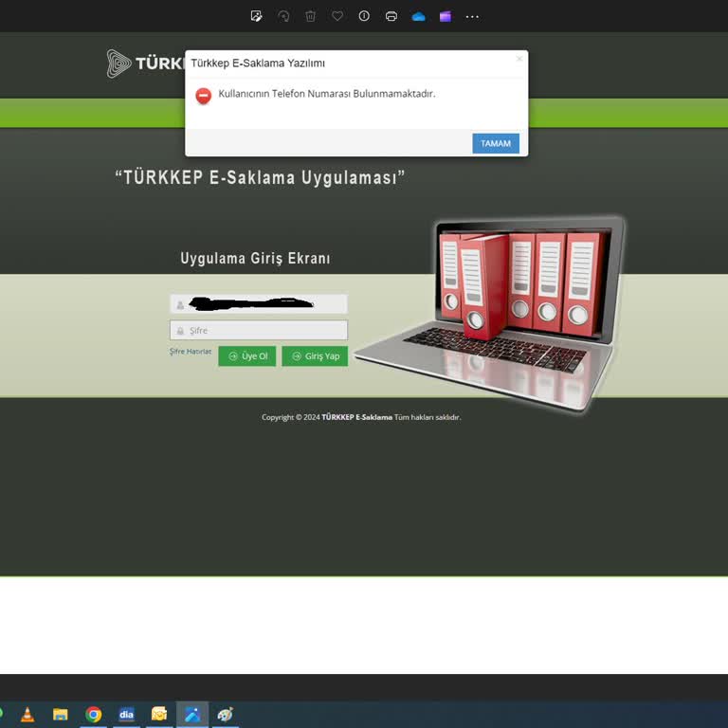Click the username field with redacted text
This screenshot has height=728, width=728.
(259, 304)
